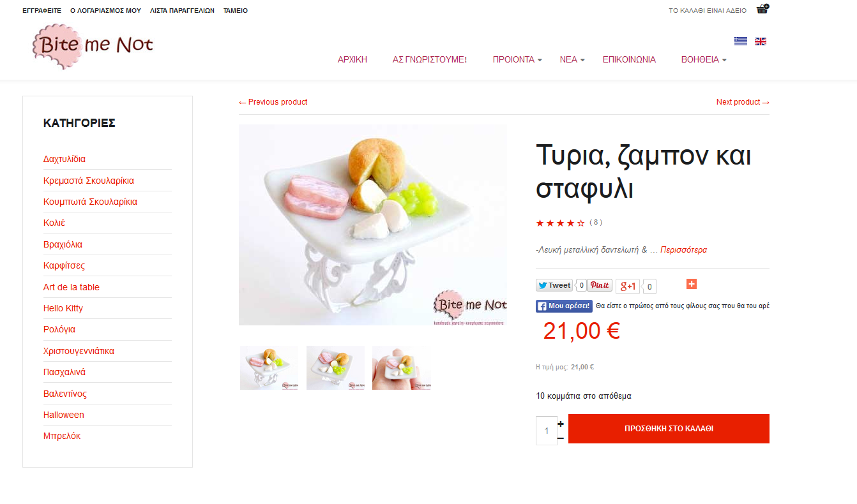Image resolution: width=857 pixels, height=504 pixels.
Task: Go to the Next product link
Action: pyautogui.click(x=743, y=102)
